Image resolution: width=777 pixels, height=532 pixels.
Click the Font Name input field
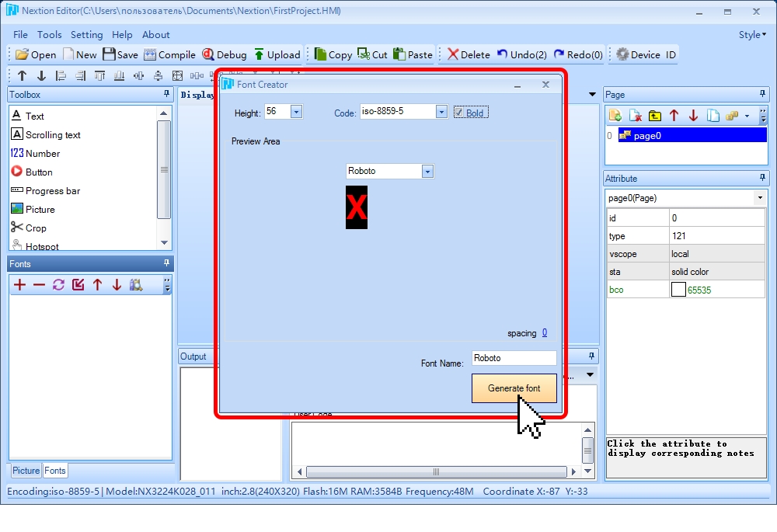(514, 358)
